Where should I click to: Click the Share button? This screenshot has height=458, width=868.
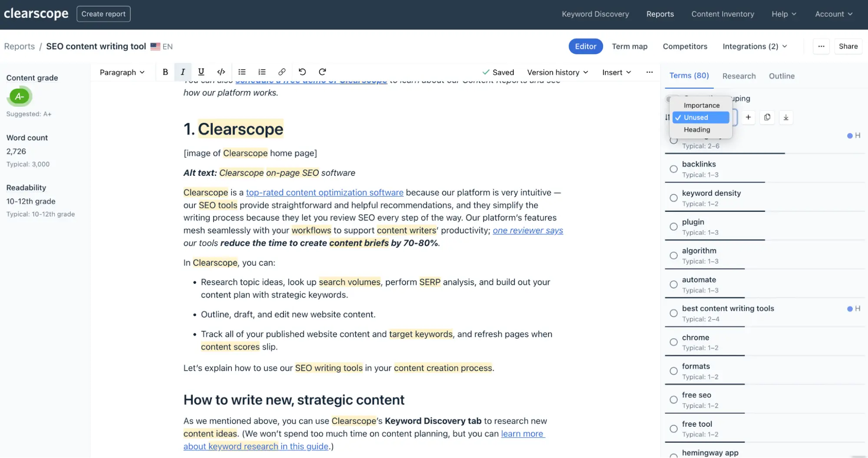click(848, 46)
